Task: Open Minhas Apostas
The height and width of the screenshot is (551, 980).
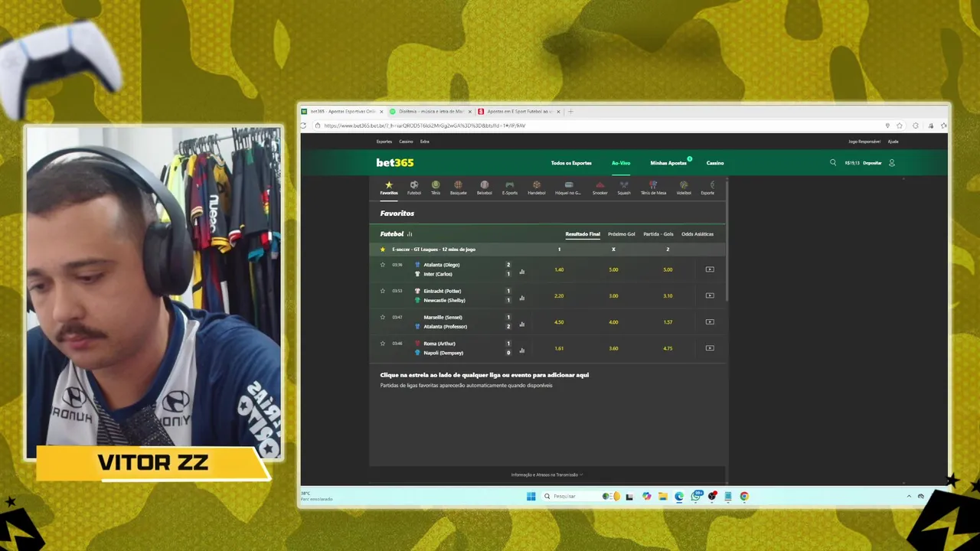Action: [x=668, y=163]
